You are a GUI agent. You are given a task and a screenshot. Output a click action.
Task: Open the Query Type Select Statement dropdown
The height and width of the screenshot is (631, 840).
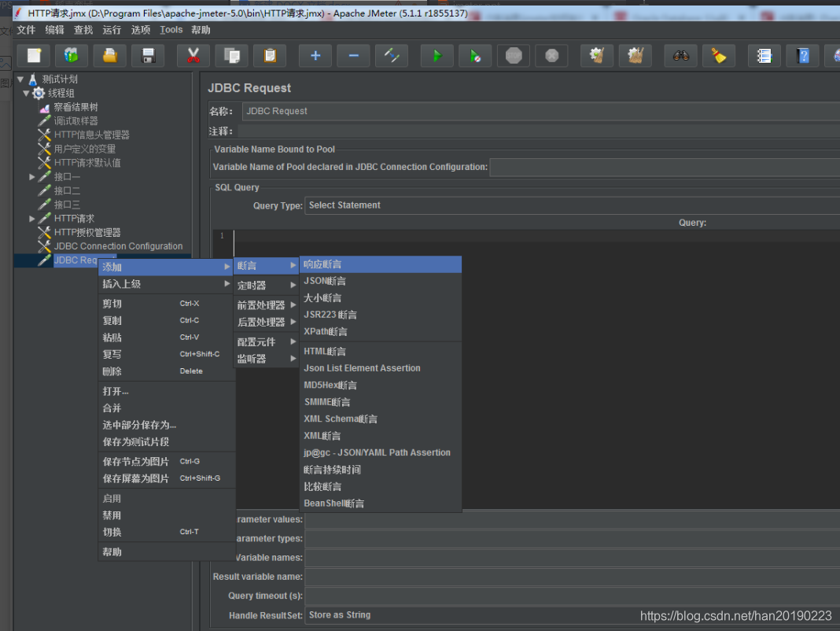(x=572, y=205)
